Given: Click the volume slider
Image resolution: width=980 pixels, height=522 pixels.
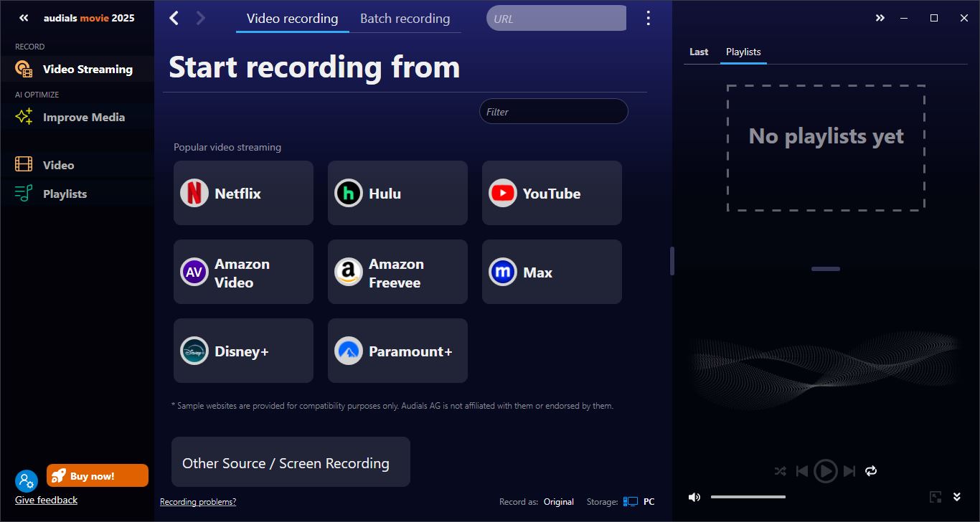Looking at the screenshot, I should [748, 497].
